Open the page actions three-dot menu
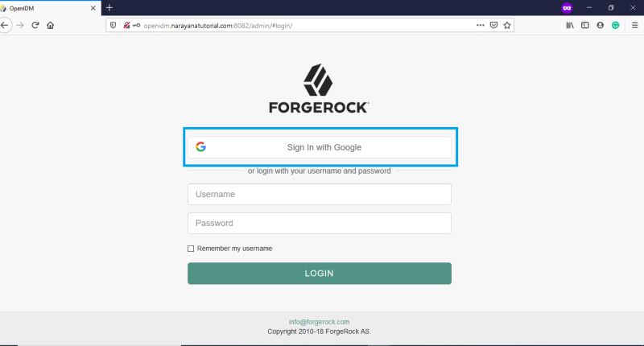 click(x=480, y=26)
